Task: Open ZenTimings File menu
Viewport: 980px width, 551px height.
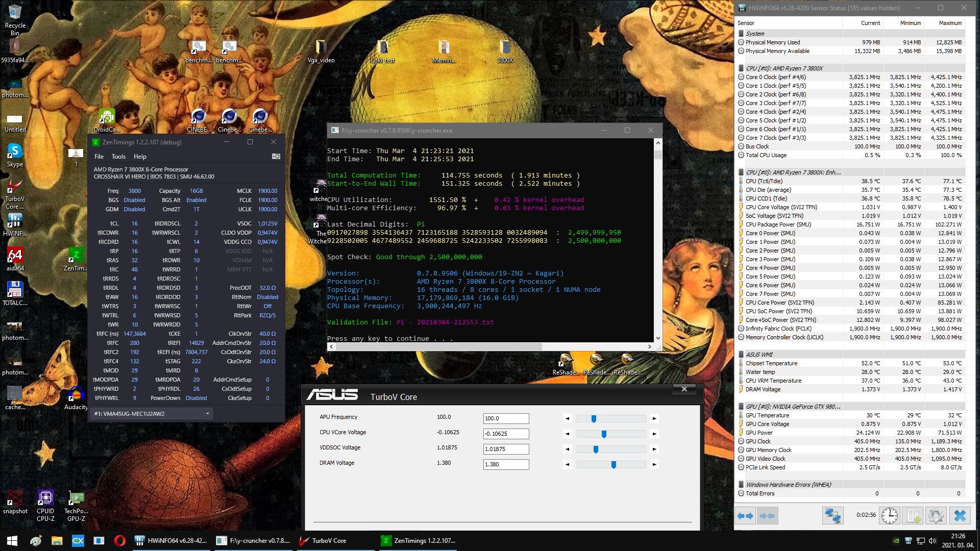Action: point(99,157)
